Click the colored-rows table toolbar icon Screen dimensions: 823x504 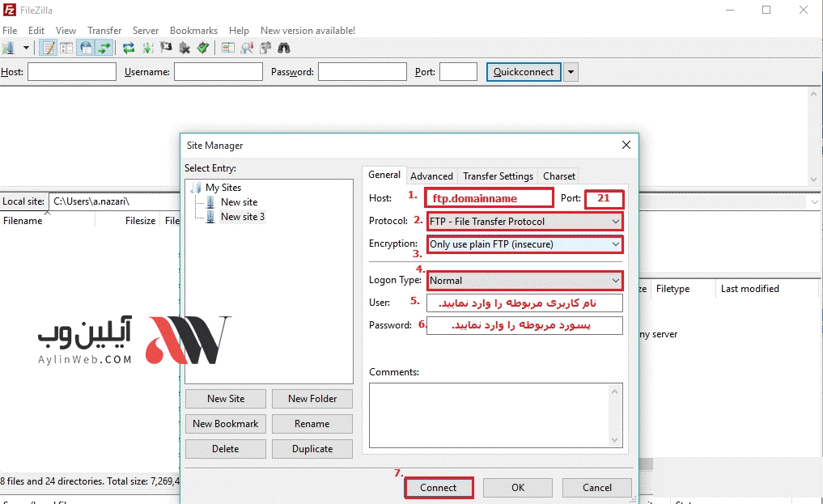[x=227, y=49]
